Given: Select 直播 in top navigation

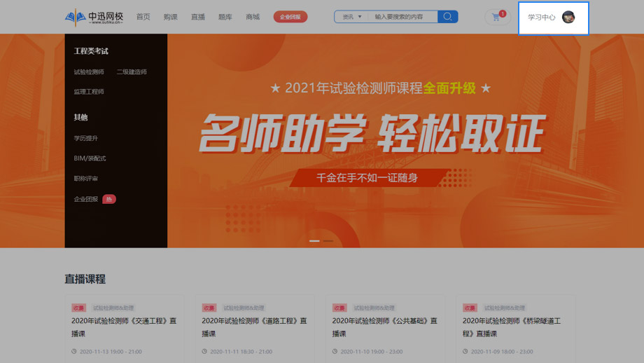Looking at the screenshot, I should 198,17.
